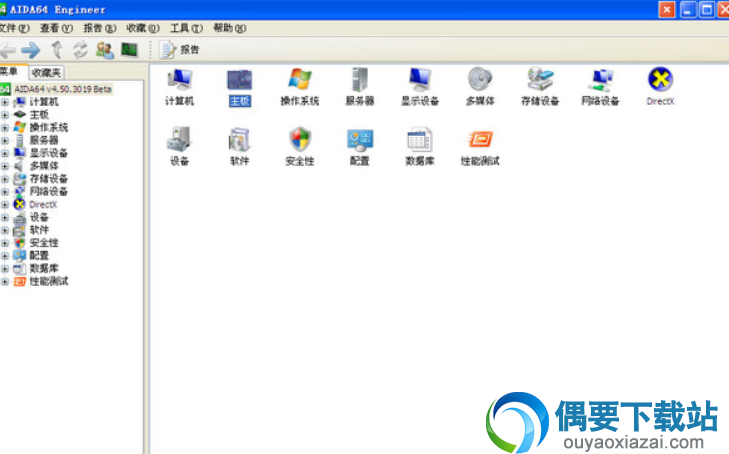Select 网络设备 in the tree

click(49, 191)
